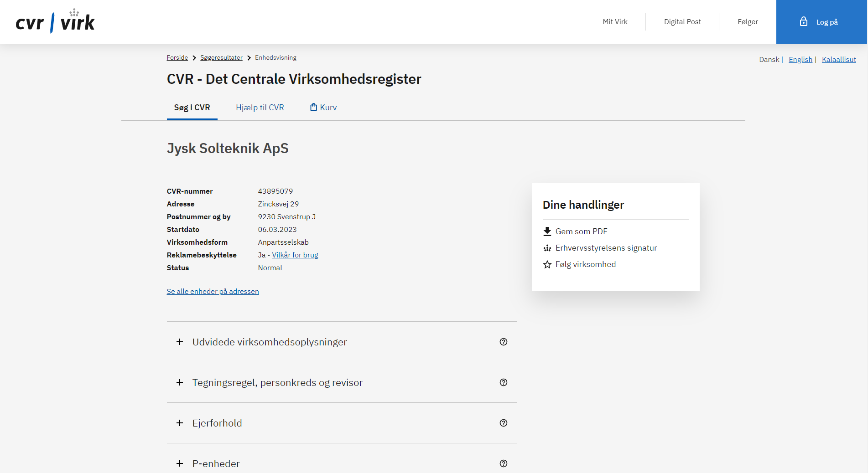The width and height of the screenshot is (868, 473).
Task: Open the Kurv tab
Action: (323, 108)
